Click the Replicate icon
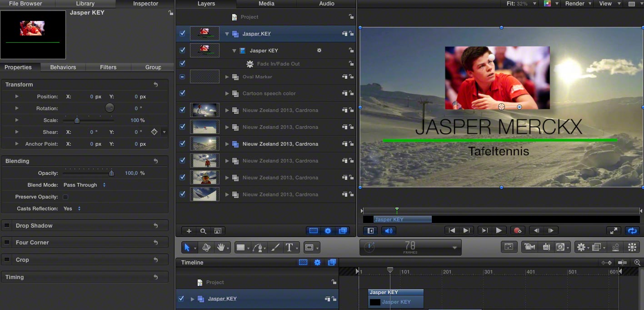Viewport: 644px width, 310px height. point(632,247)
